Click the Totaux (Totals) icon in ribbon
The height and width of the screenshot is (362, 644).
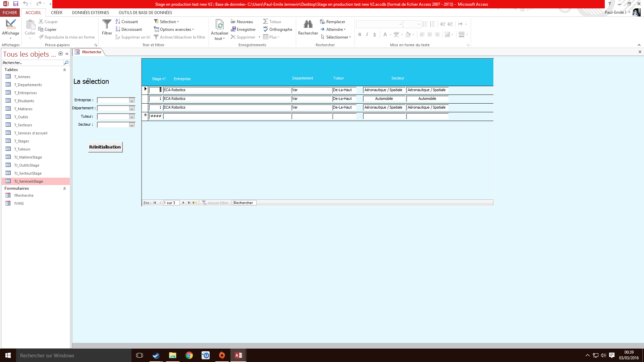272,21
